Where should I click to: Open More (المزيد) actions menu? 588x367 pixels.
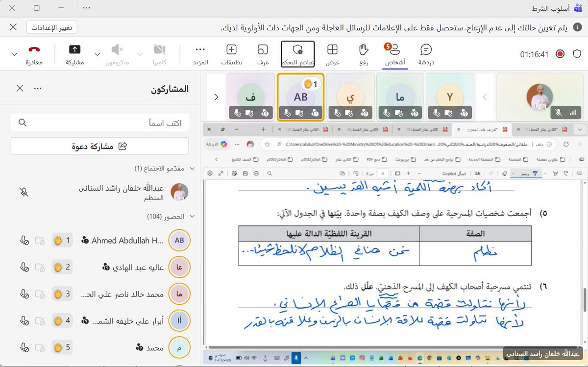[200, 54]
